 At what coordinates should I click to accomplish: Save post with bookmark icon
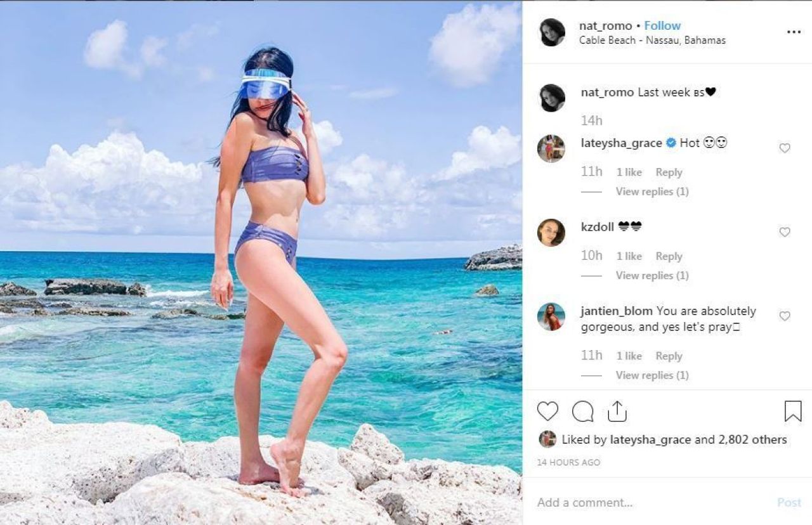(793, 412)
